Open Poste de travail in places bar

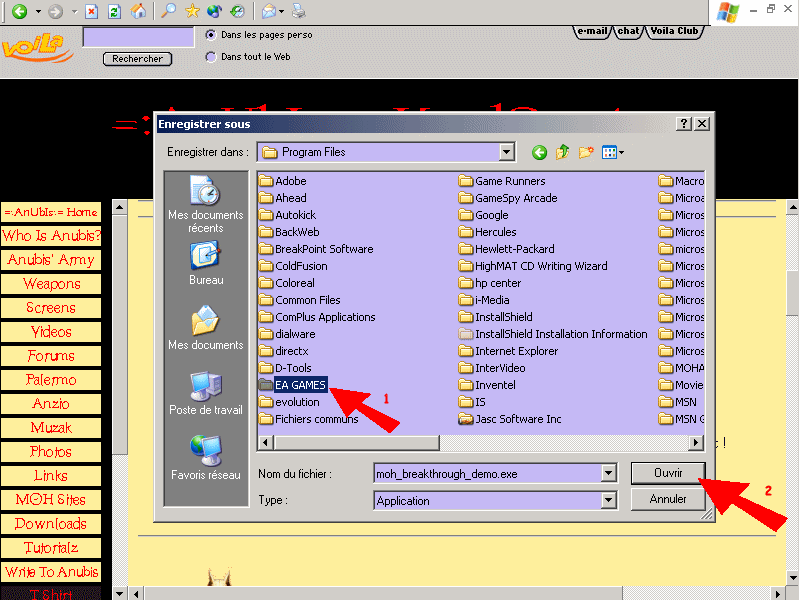[206, 393]
